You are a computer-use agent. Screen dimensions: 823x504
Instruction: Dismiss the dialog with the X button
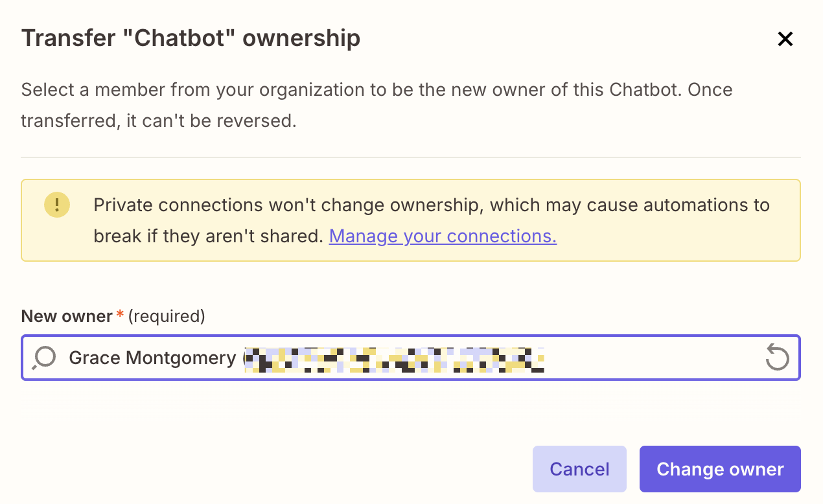[785, 39]
